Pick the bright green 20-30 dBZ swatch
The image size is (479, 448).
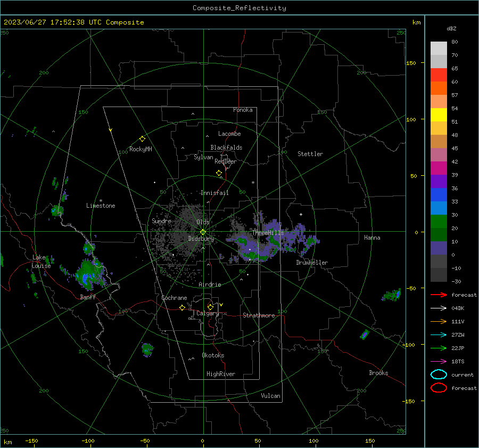439,222
